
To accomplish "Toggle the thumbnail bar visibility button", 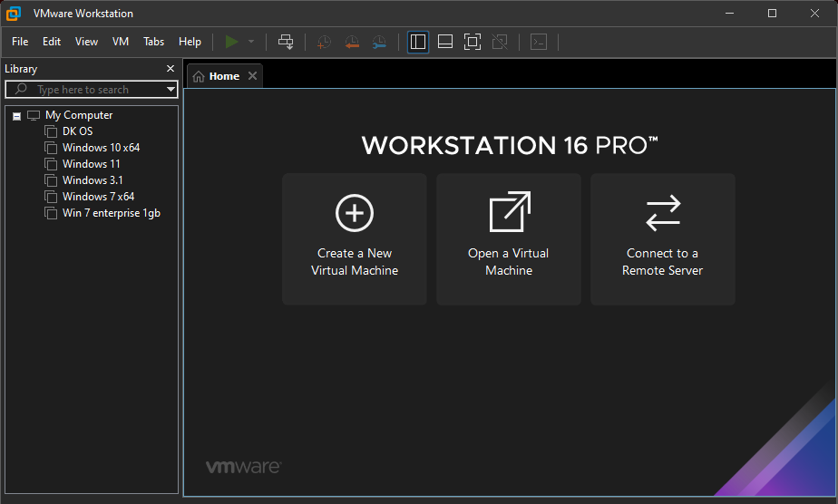I will point(444,42).
